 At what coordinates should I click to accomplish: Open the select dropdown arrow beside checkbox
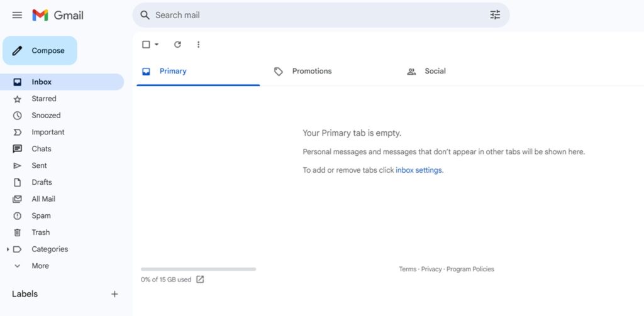pyautogui.click(x=157, y=45)
